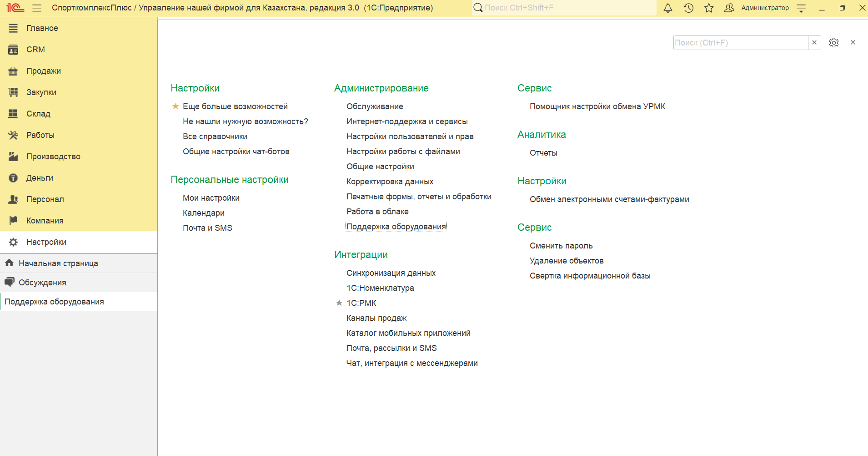Viewport: 868px width, 456px height.
Task: Toggle favorite star for Еще больше возможностей
Action: 175,106
